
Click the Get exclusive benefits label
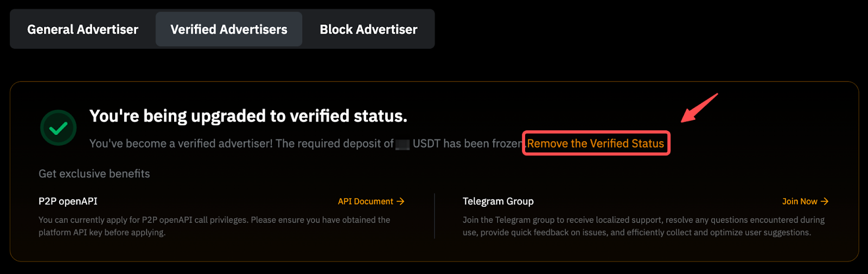[x=94, y=174]
